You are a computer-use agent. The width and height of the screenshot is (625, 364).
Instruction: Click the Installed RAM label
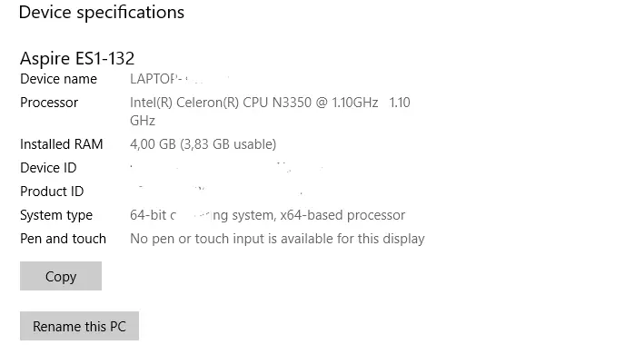click(x=62, y=144)
